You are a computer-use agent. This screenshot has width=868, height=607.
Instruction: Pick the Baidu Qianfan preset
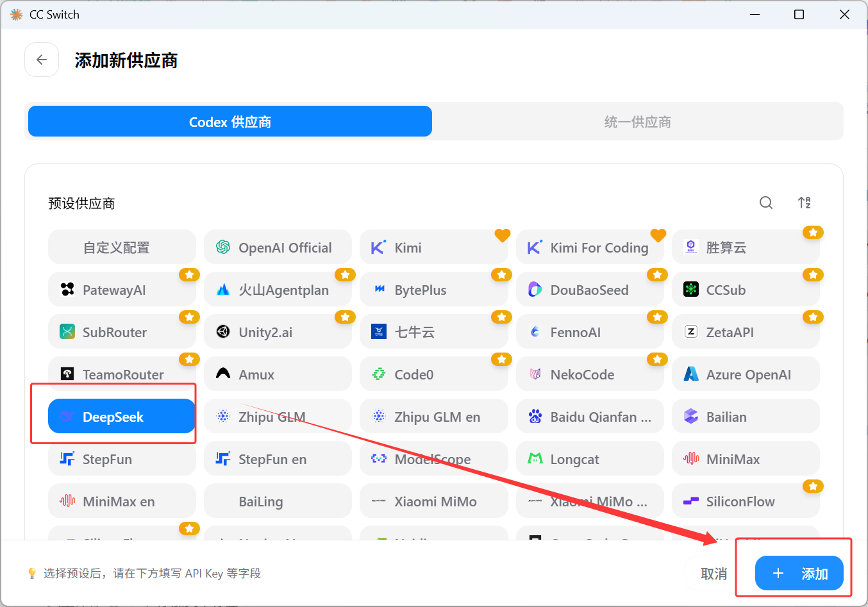[590, 417]
